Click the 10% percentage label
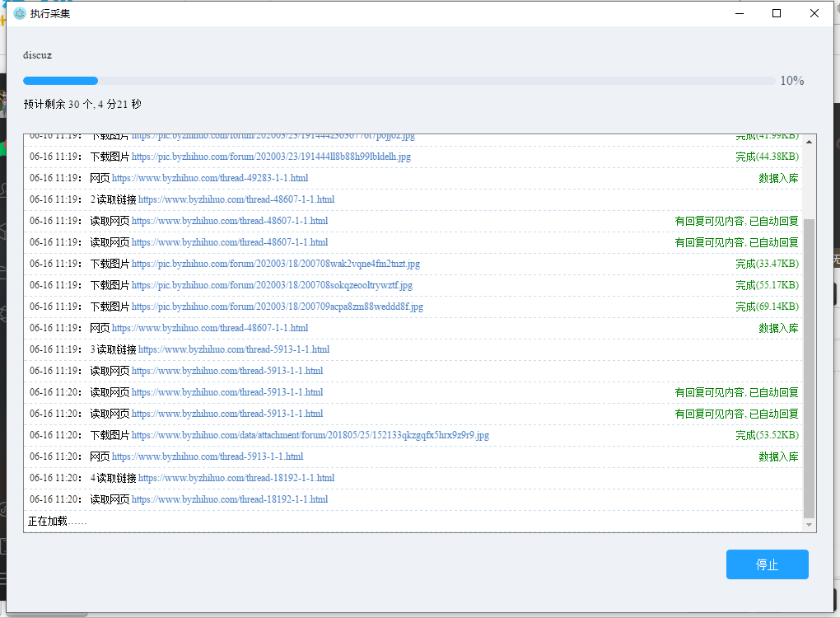840x618 pixels. [x=791, y=81]
